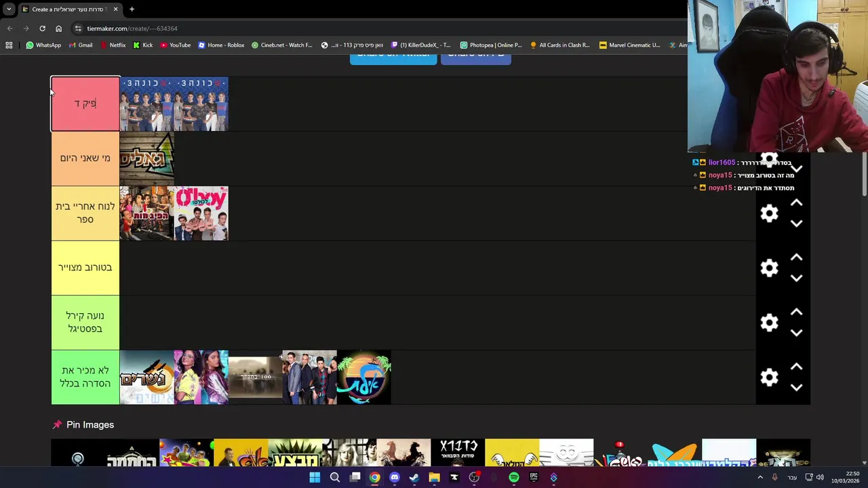Move נועה קירל בפסטיגל tier down

coord(796,333)
